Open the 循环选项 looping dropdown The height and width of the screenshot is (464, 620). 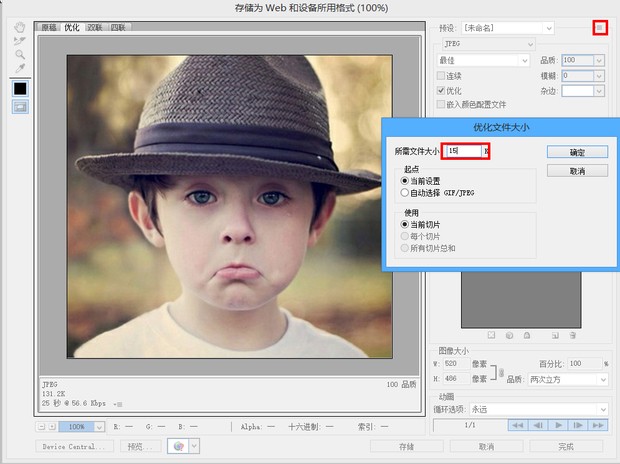[x=539, y=409]
